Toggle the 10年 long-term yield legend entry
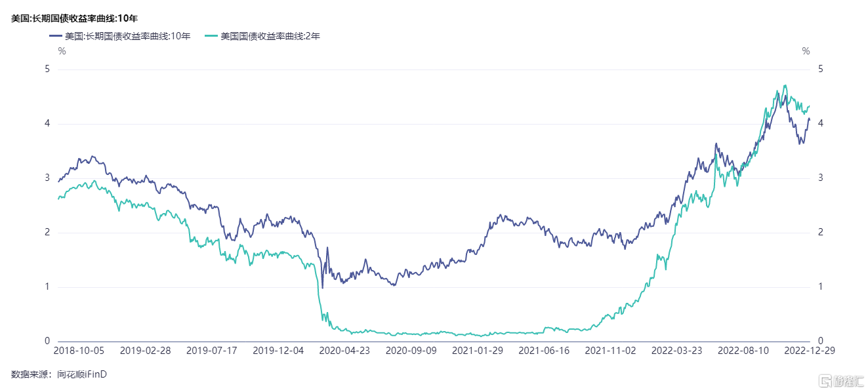Screen dimensions: 868x392 (120, 37)
